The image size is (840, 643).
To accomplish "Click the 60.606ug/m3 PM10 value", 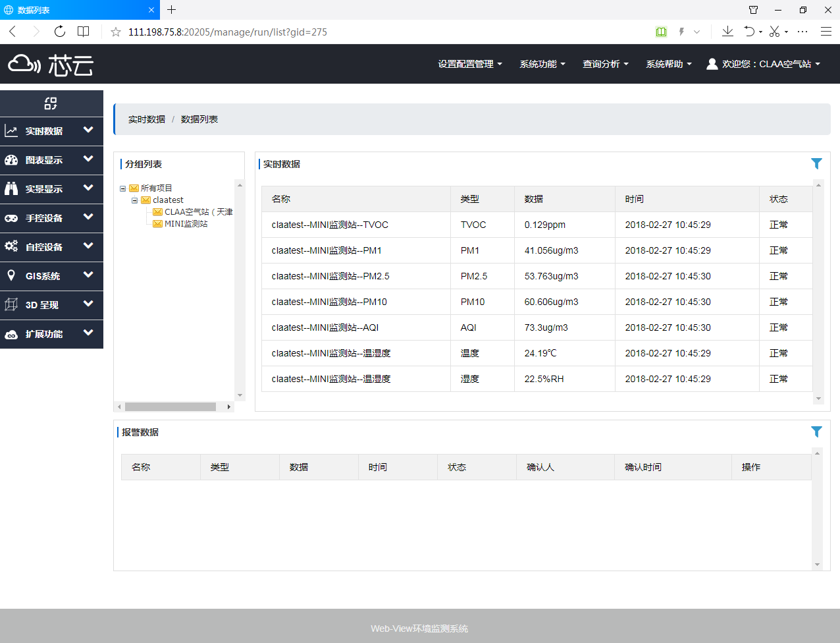I will point(552,302).
